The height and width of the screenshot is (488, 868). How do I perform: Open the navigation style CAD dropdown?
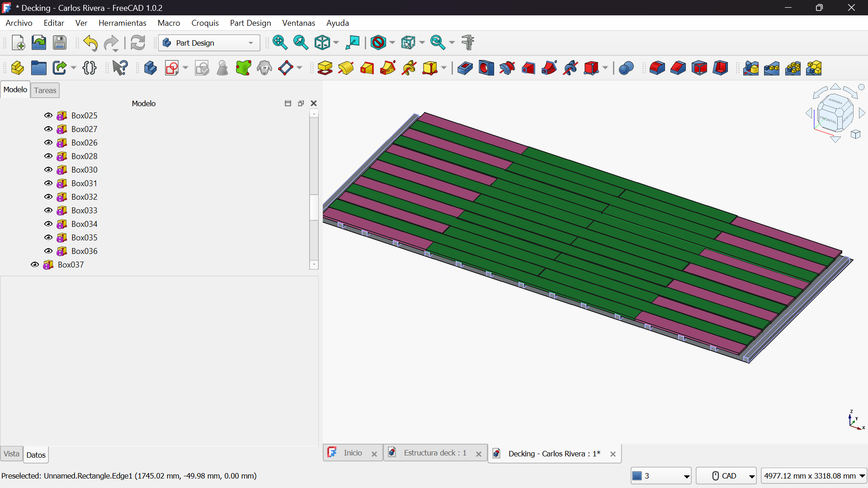tap(726, 476)
